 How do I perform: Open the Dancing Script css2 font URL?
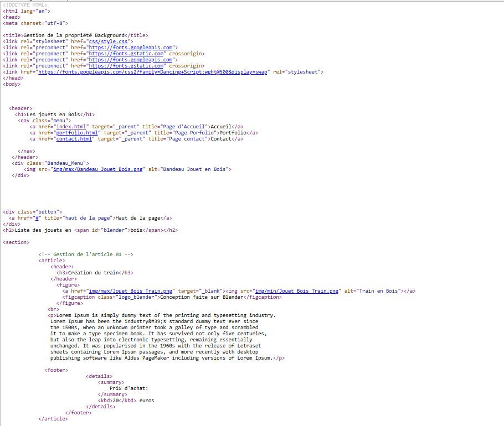152,72
